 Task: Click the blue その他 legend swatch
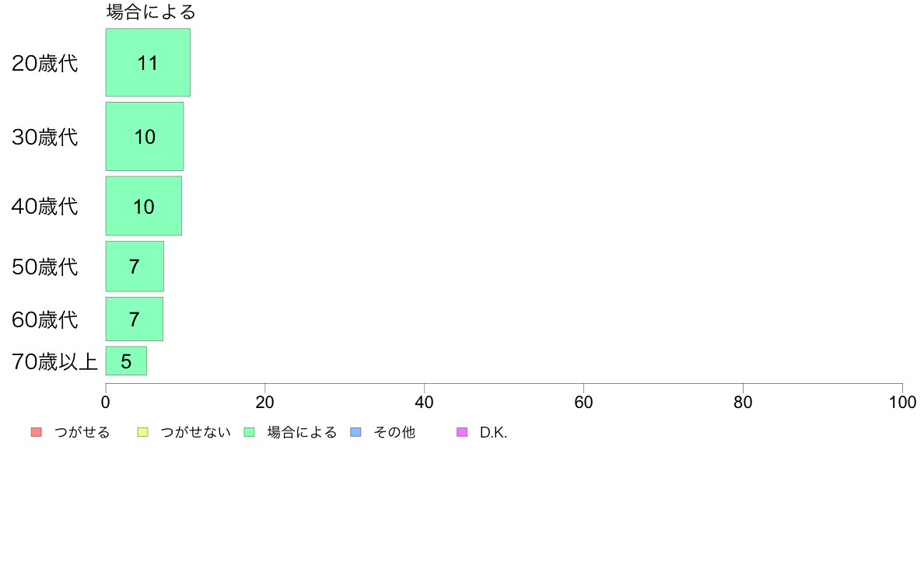coord(355,432)
